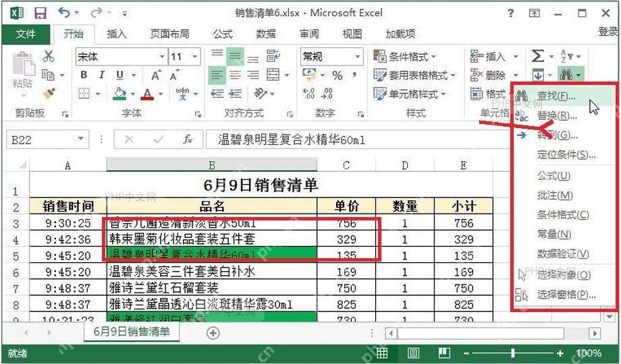Click the Undo arrow icon
Viewport: 621px width, 364px height.
point(63,13)
